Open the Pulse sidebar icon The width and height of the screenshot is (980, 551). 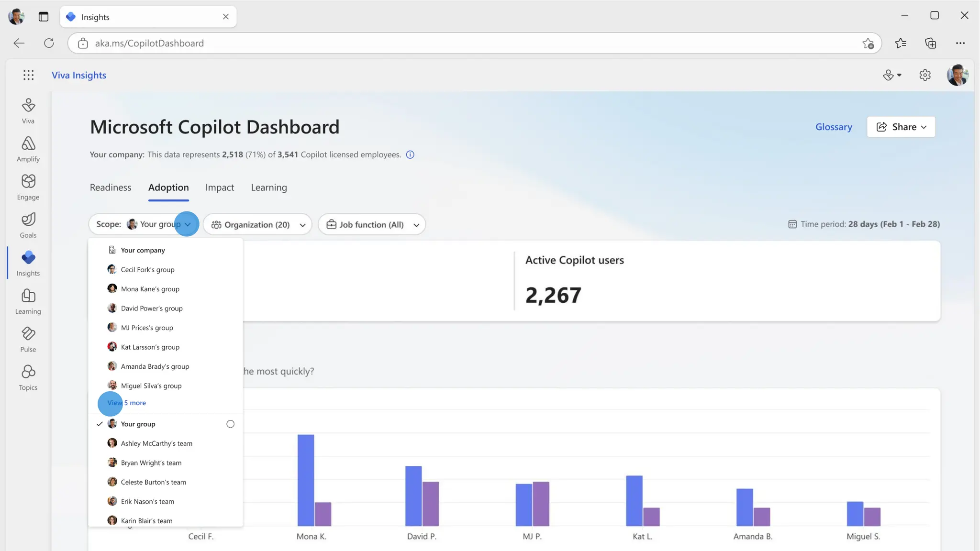[28, 339]
